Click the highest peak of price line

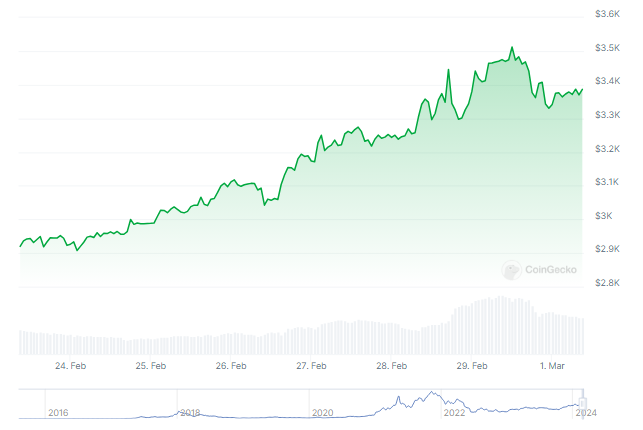click(x=512, y=47)
